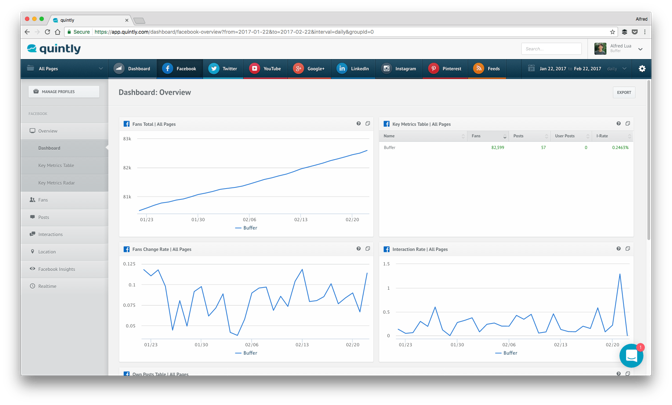
Task: Select Key Metrics Radar in sidebar
Action: (65, 183)
